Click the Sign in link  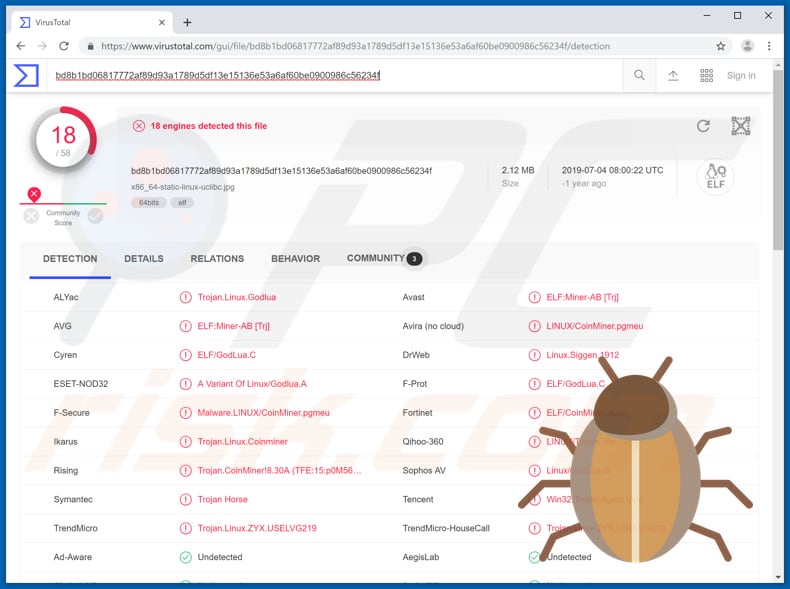[741, 76]
